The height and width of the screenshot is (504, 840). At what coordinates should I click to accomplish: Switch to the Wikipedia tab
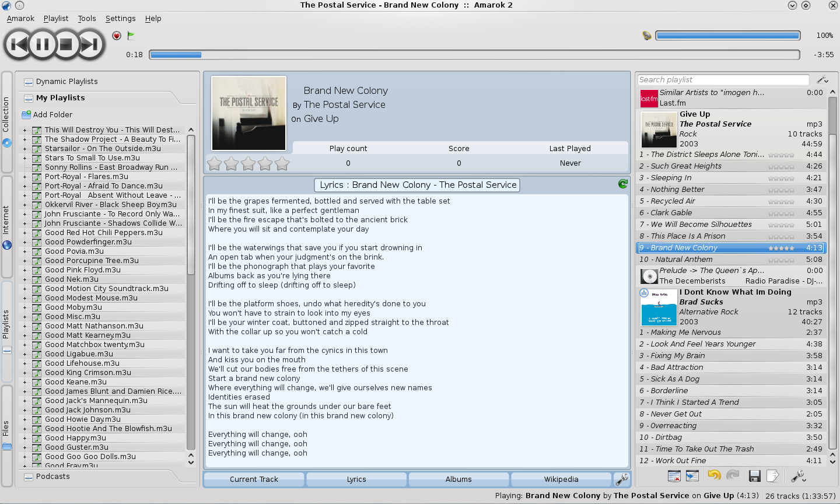(x=561, y=480)
